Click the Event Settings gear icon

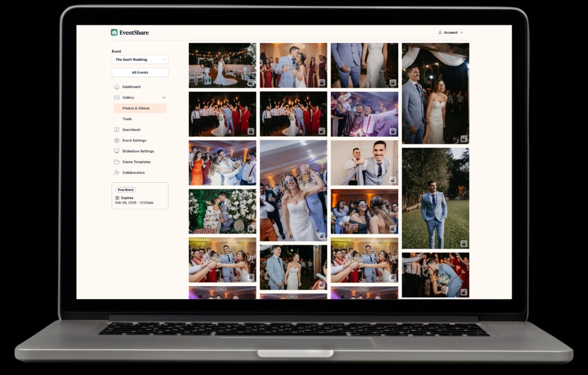tap(117, 141)
